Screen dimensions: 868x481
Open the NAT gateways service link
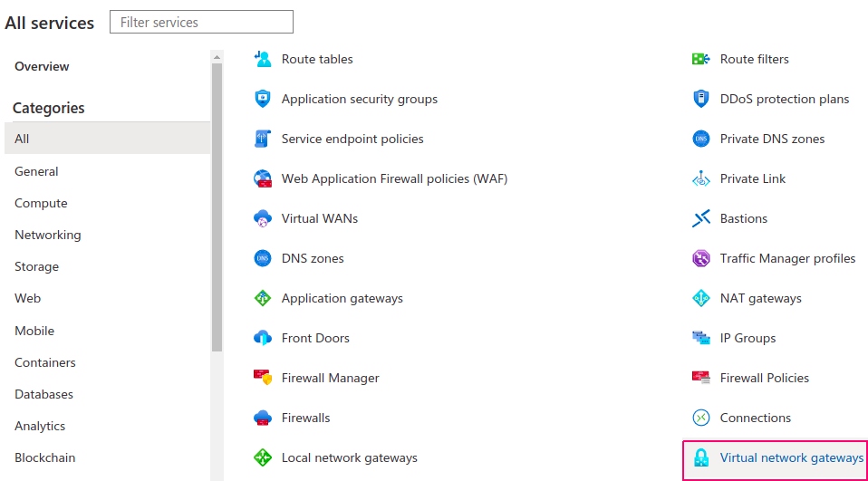760,298
